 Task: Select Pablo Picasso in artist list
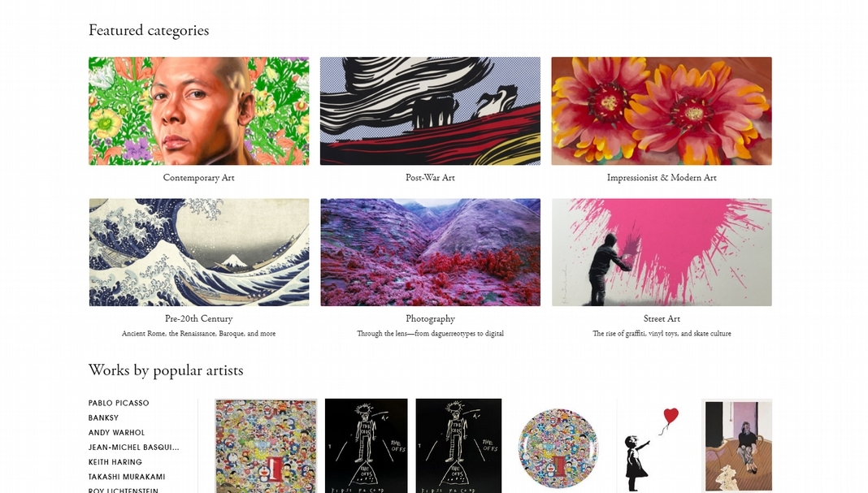pos(119,403)
